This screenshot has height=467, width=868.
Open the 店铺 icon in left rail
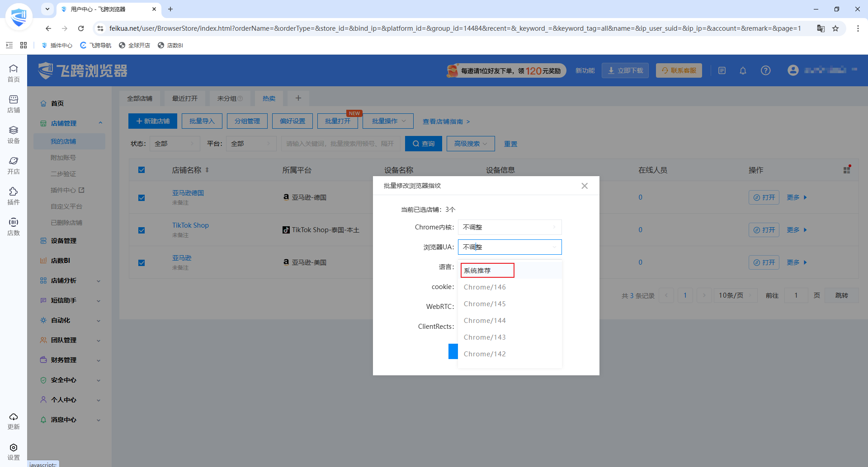[14, 103]
